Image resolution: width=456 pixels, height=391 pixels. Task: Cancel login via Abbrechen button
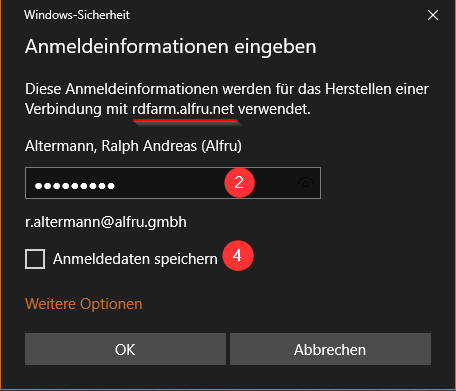click(x=330, y=349)
